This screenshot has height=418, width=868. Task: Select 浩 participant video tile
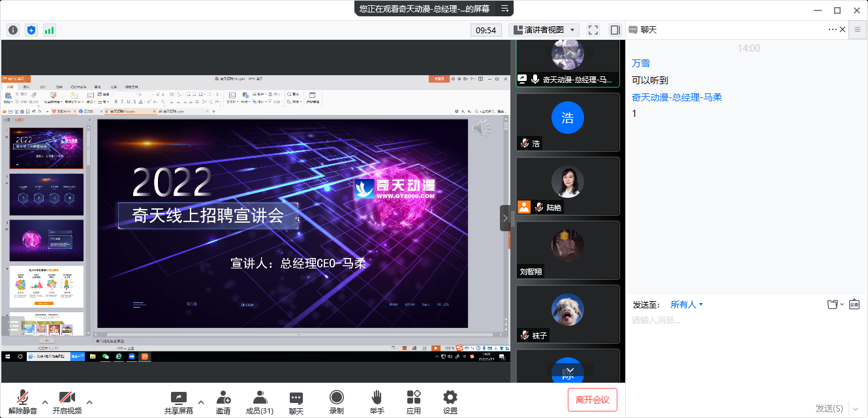click(x=568, y=122)
